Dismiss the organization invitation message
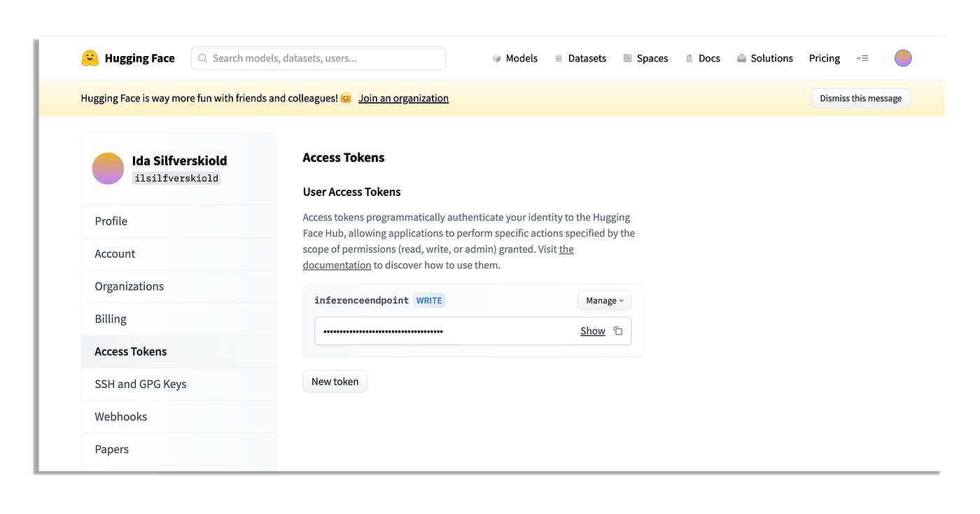This screenshot has width=980, height=514. 860,98
